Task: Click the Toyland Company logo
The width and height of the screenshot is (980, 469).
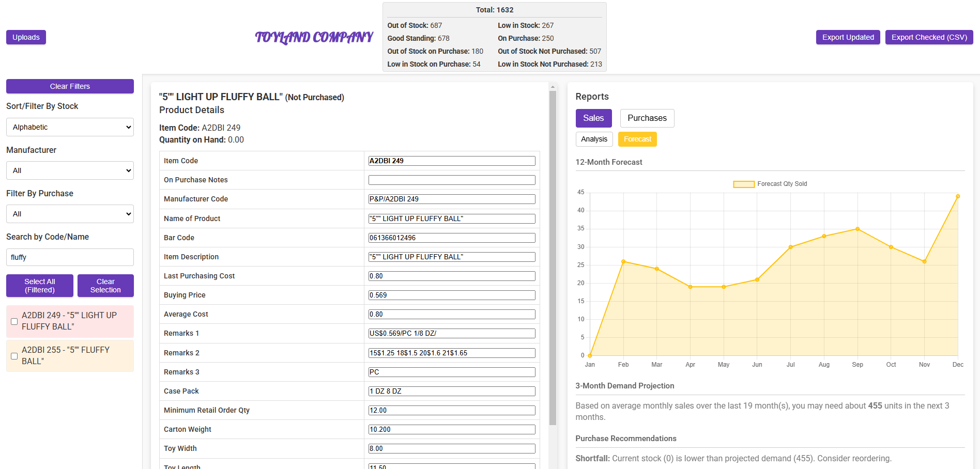Action: click(x=314, y=37)
